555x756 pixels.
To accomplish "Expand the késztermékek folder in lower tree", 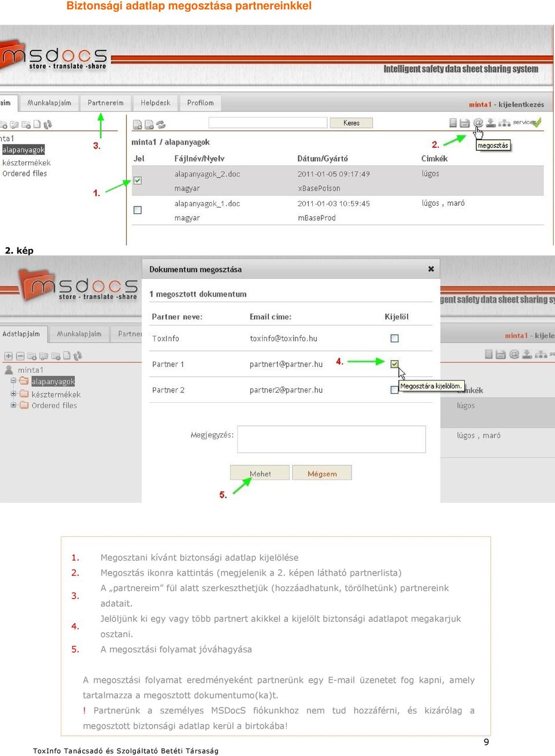I will click(13, 394).
